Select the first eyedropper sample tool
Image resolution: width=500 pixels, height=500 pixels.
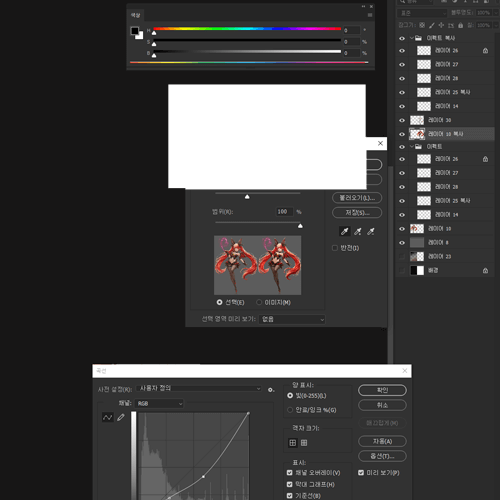click(345, 231)
